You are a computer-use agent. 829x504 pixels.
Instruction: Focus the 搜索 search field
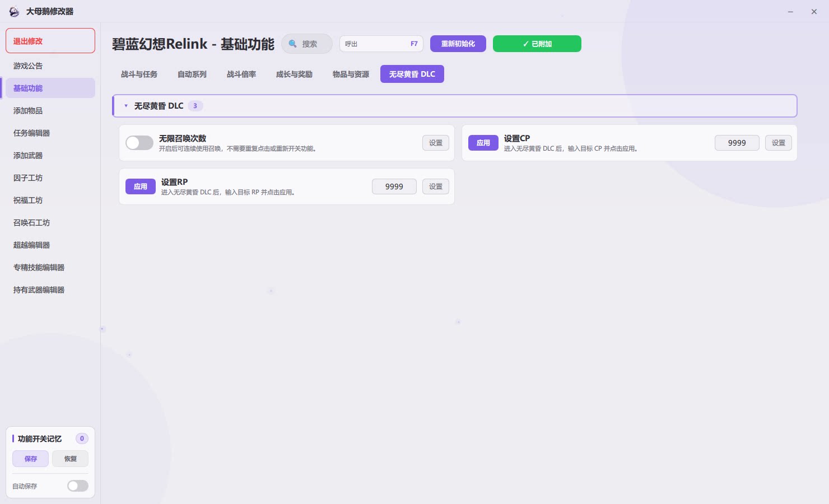(x=307, y=44)
